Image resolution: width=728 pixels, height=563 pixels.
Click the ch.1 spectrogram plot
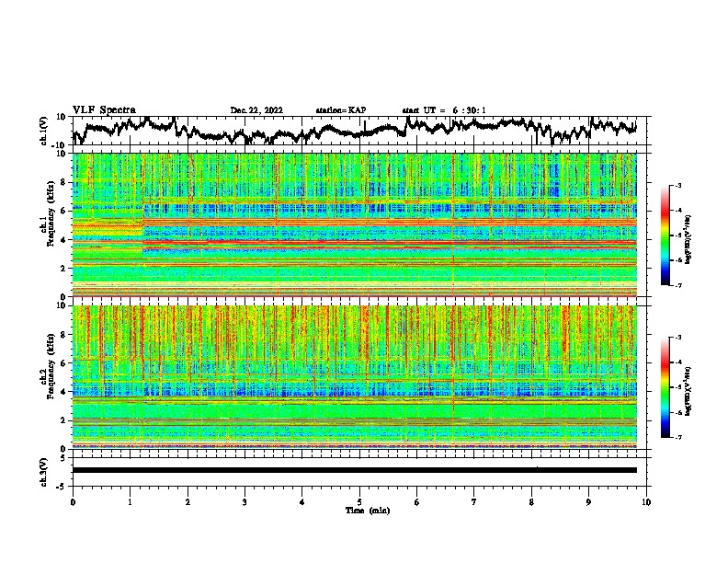pyautogui.click(x=355, y=224)
